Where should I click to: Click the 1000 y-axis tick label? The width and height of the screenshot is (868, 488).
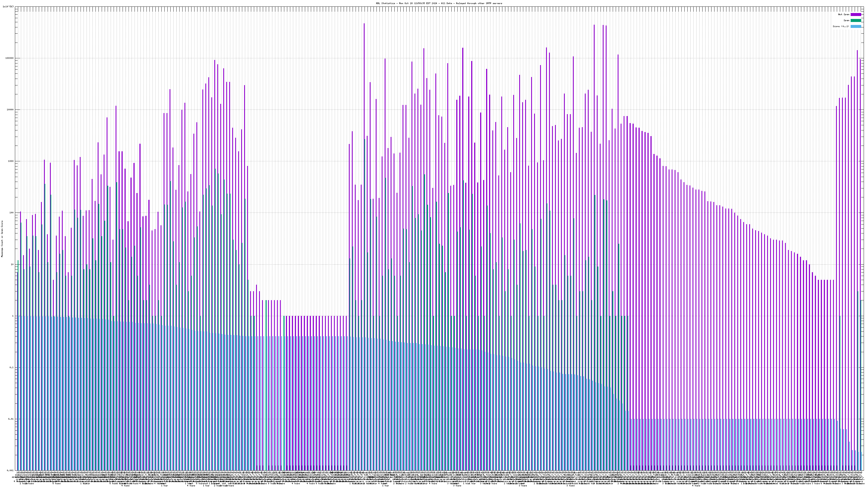[x=11, y=161]
